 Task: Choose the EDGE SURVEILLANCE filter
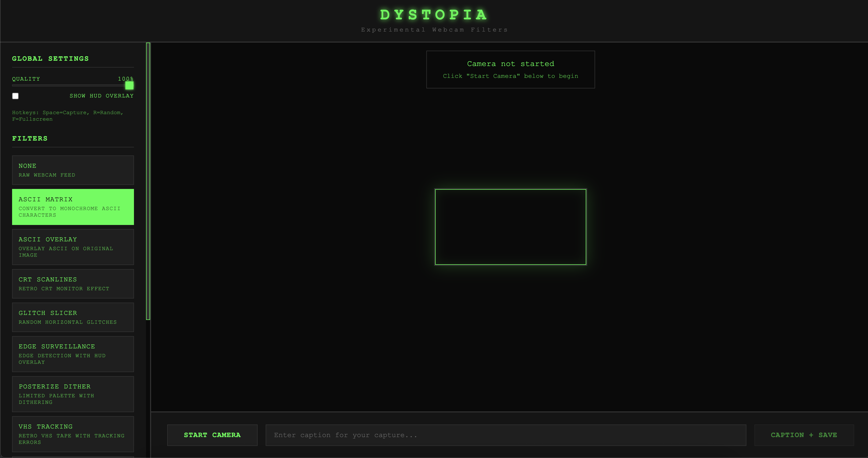coord(73,354)
